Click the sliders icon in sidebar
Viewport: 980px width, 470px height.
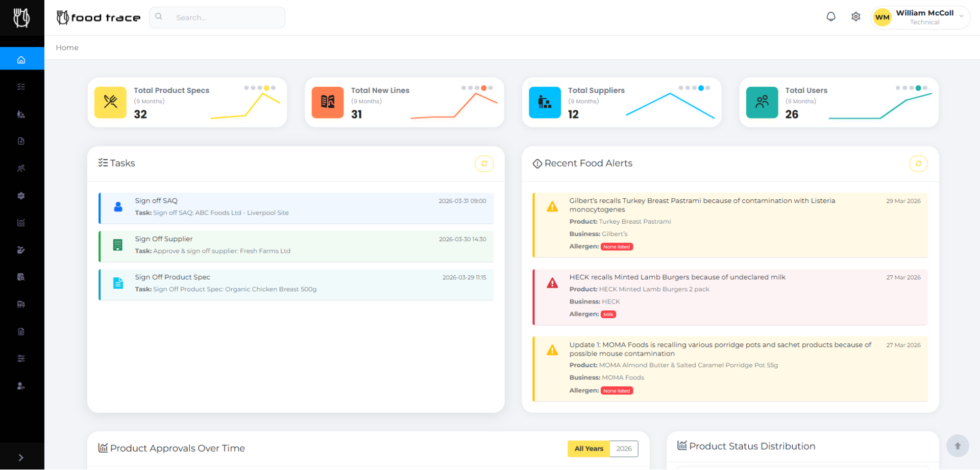(21, 359)
